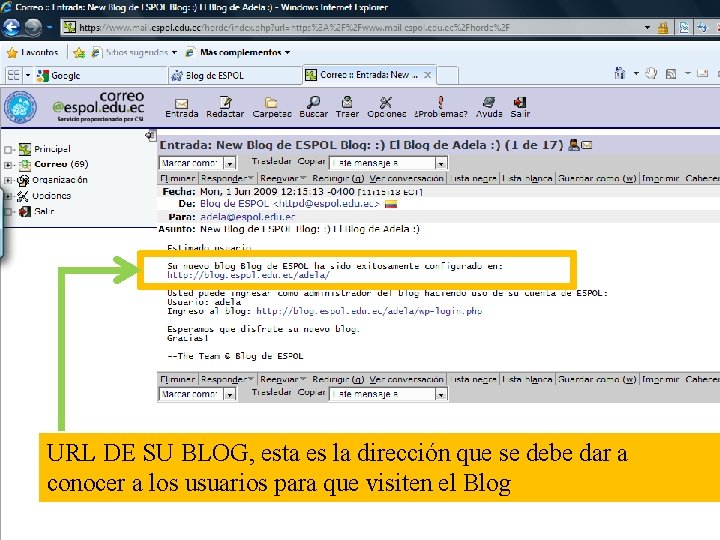Switch to the Google browser tab
The height and width of the screenshot is (540, 720).
[x=101, y=75]
